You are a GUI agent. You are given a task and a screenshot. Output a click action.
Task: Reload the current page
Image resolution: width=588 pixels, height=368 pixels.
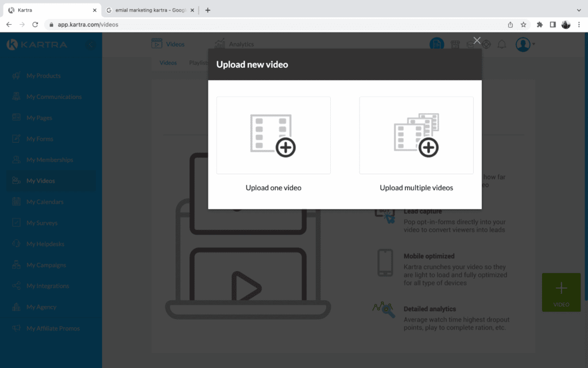[35, 24]
